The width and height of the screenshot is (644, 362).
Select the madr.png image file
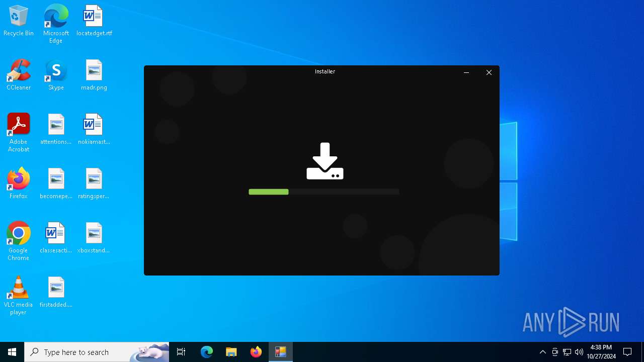point(94,75)
